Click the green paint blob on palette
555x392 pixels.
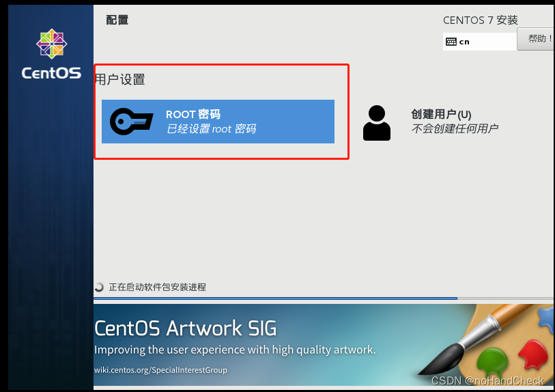coord(492,362)
